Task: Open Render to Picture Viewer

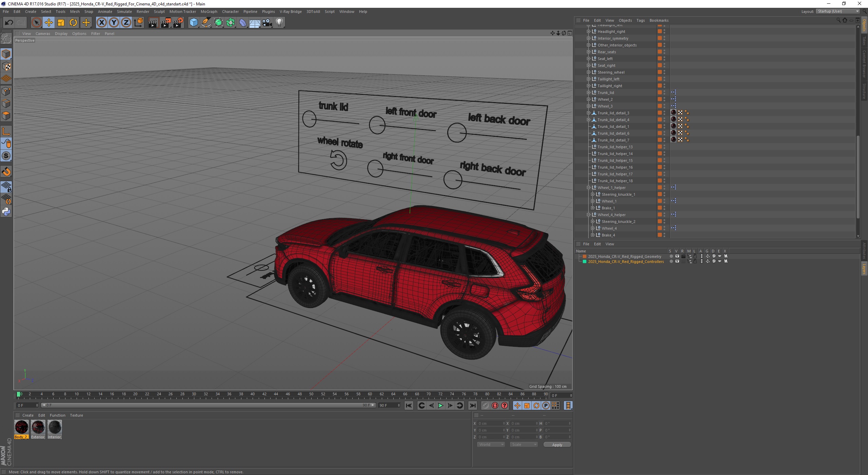Action: [x=166, y=23]
